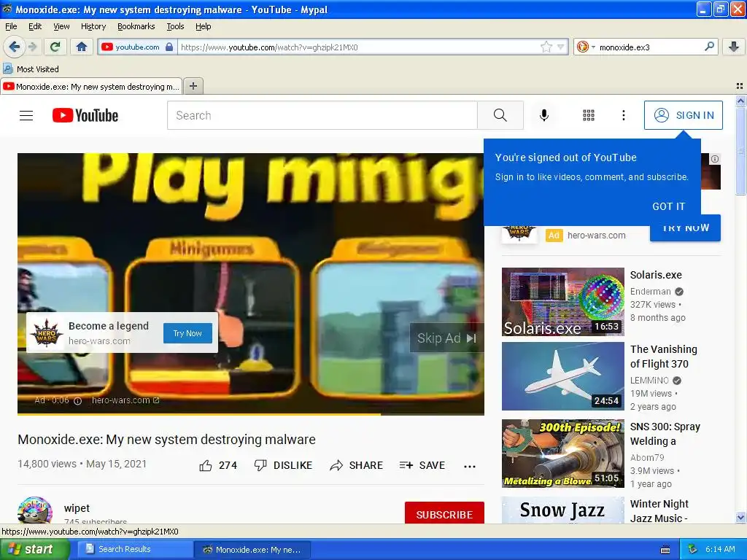Open the Most Visited bookmarks folder
Image resolution: width=747 pixels, height=560 pixels.
tap(31, 69)
